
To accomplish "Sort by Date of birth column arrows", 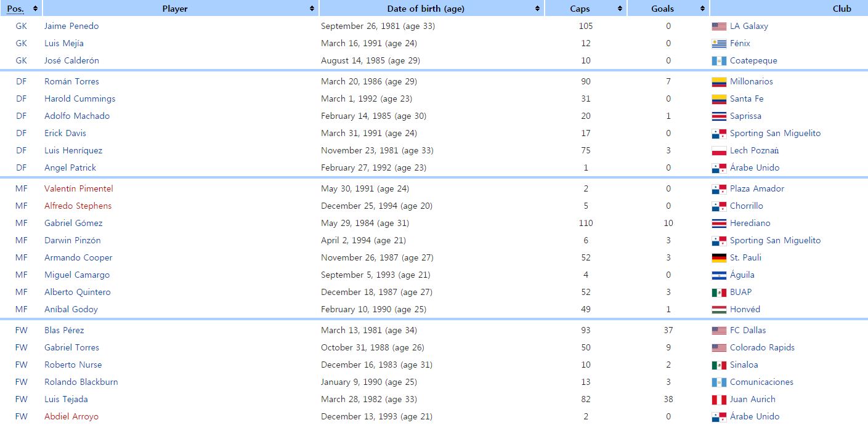I will click(x=537, y=9).
